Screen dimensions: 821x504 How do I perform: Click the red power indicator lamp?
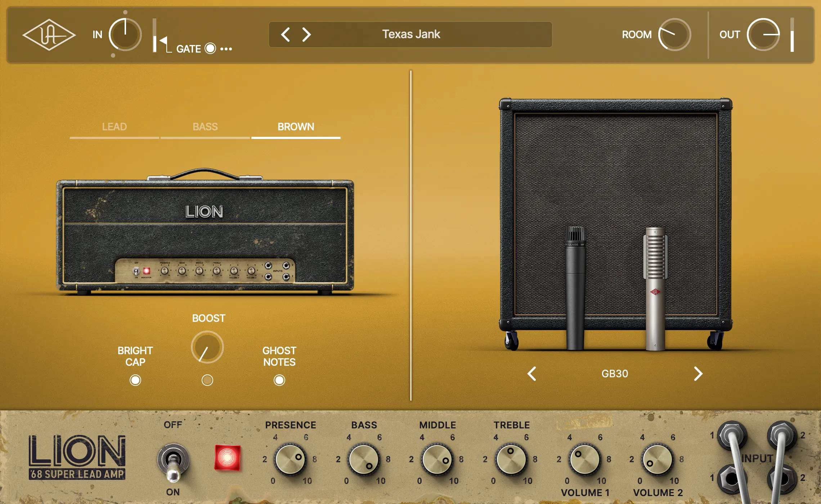[227, 458]
